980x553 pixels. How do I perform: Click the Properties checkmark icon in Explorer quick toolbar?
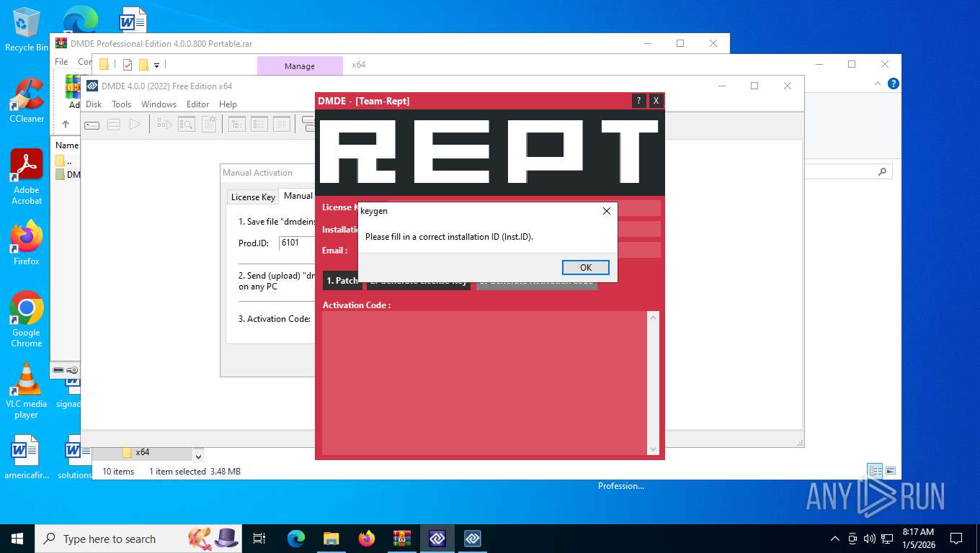(x=128, y=65)
